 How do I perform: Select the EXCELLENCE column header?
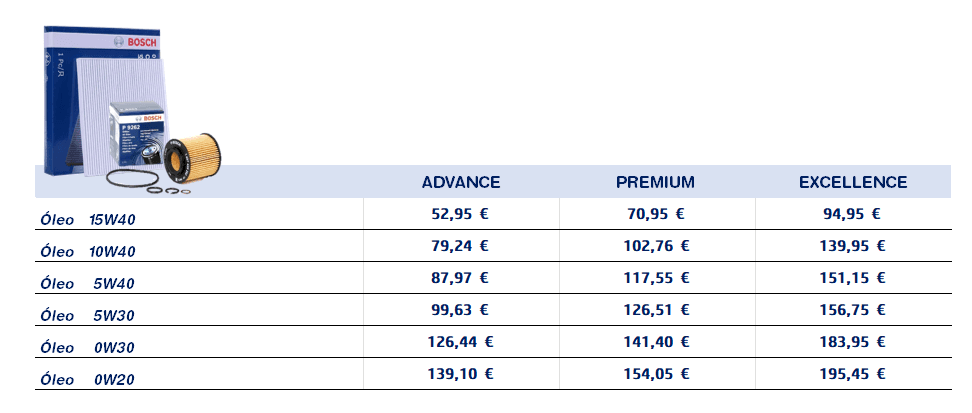tap(853, 182)
